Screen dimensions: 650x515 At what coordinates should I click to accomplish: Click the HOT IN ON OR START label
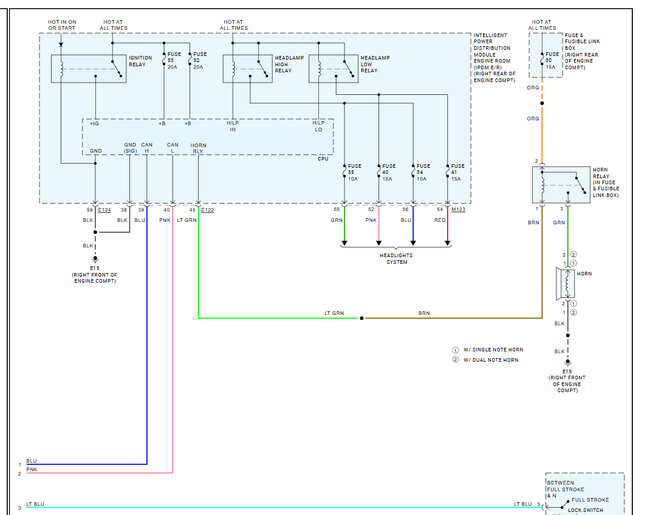point(62,25)
